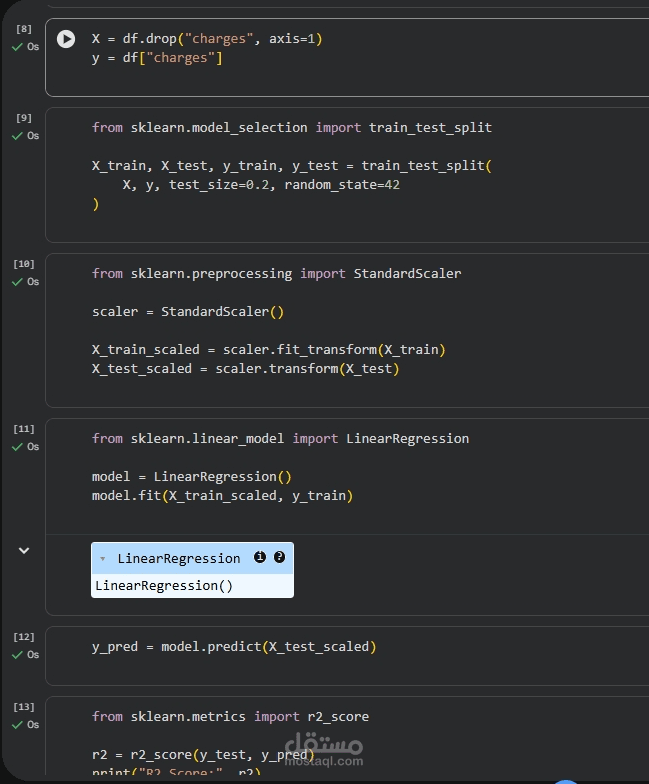This screenshot has height=784, width=649.
Task: Click the r2 = r2_score(y_test, y_pred) line
Action: coord(203,755)
